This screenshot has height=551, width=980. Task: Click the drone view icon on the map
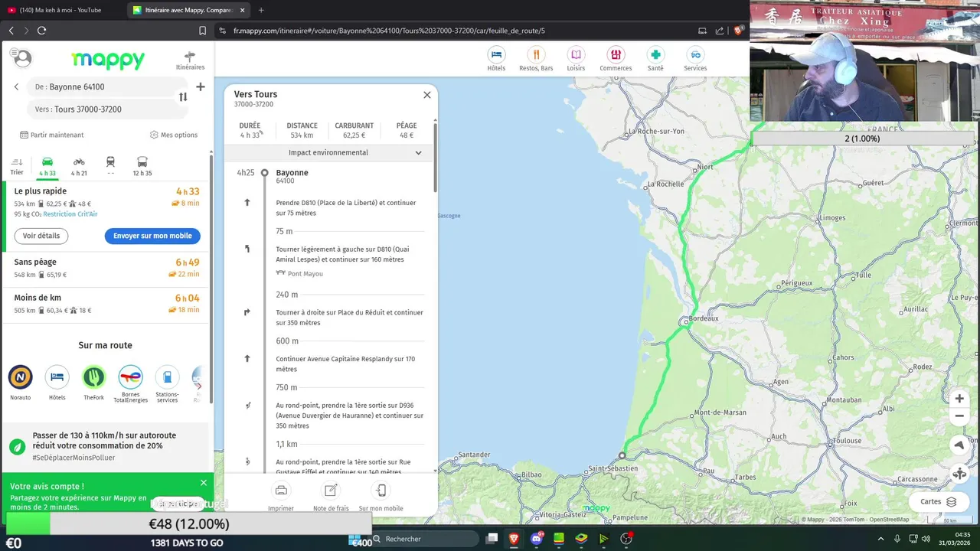(959, 474)
